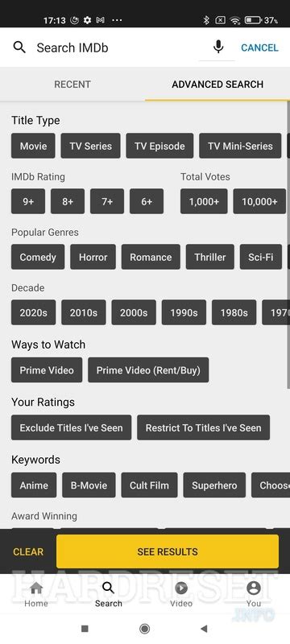Screen dimensions: 290x644
Task: Open the Video tab icon
Action: [181, 588]
